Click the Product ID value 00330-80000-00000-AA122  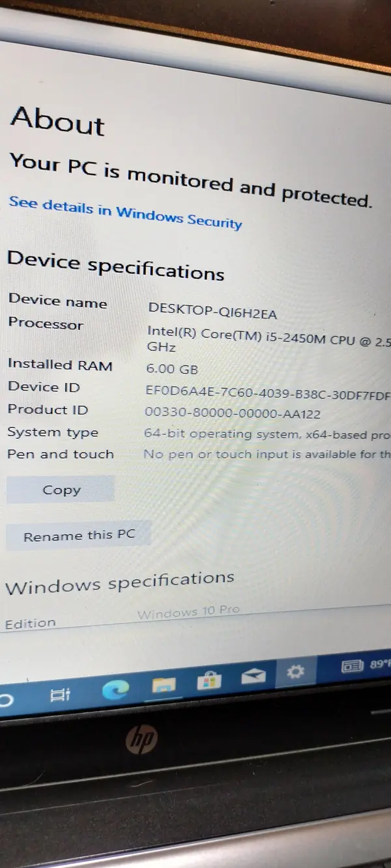(x=233, y=413)
